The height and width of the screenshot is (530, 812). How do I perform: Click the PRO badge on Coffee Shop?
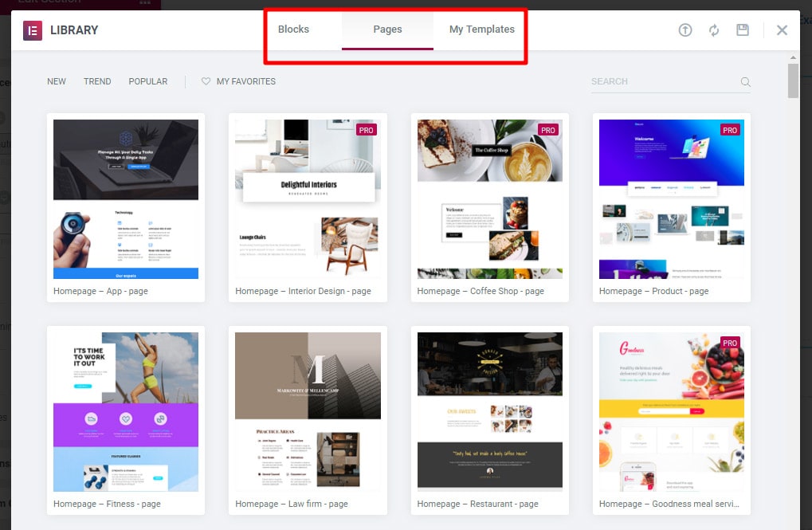click(x=548, y=130)
